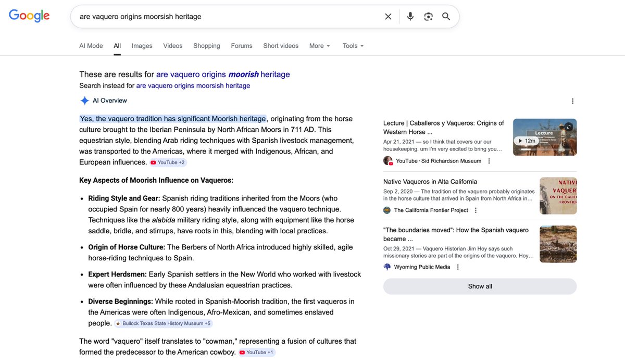Open the Google logo homepage
Screen dimensions: 625x364
(29, 16)
